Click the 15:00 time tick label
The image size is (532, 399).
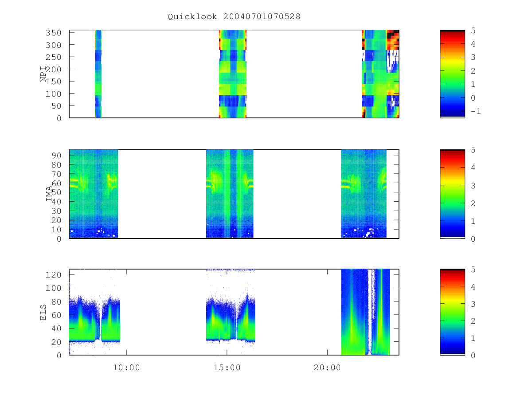227,367
